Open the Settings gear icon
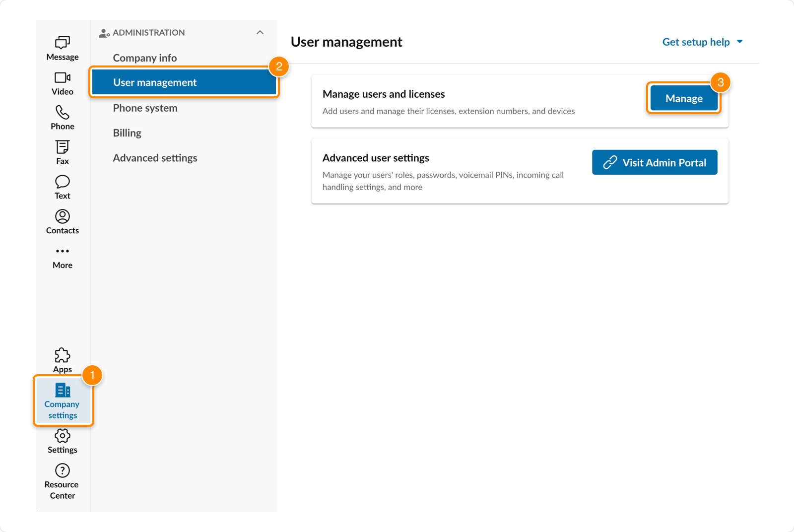This screenshot has height=532, width=794. pyautogui.click(x=63, y=436)
